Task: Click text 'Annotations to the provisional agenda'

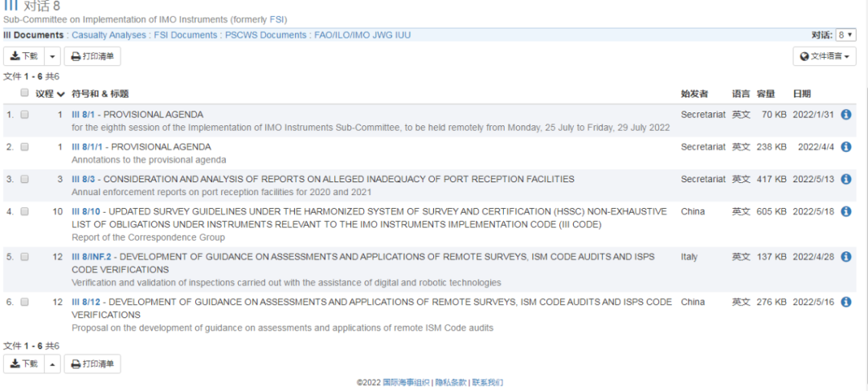Action: pyautogui.click(x=149, y=160)
